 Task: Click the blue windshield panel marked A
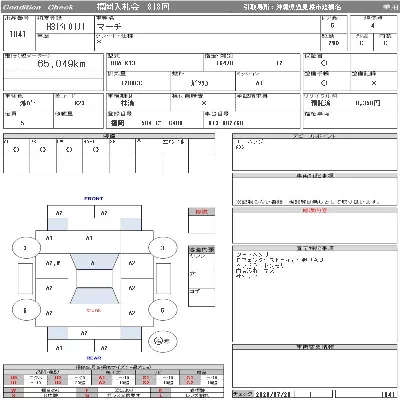pyautogui.click(x=94, y=262)
